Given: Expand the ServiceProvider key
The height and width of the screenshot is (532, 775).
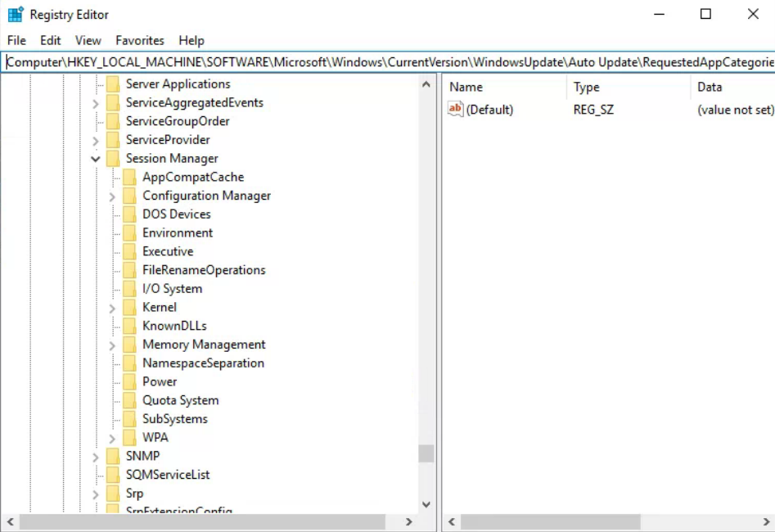Looking at the screenshot, I should pos(96,141).
